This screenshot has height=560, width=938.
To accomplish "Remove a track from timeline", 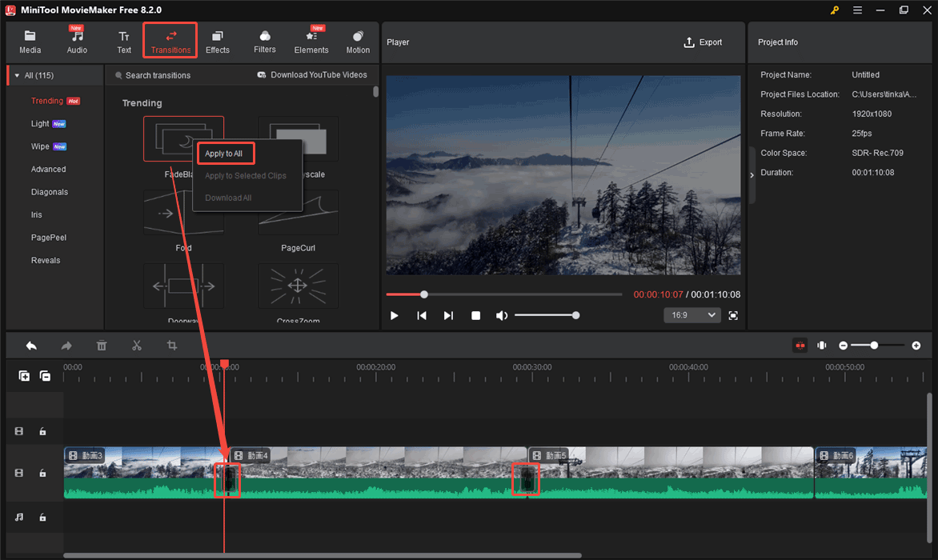I will click(45, 376).
